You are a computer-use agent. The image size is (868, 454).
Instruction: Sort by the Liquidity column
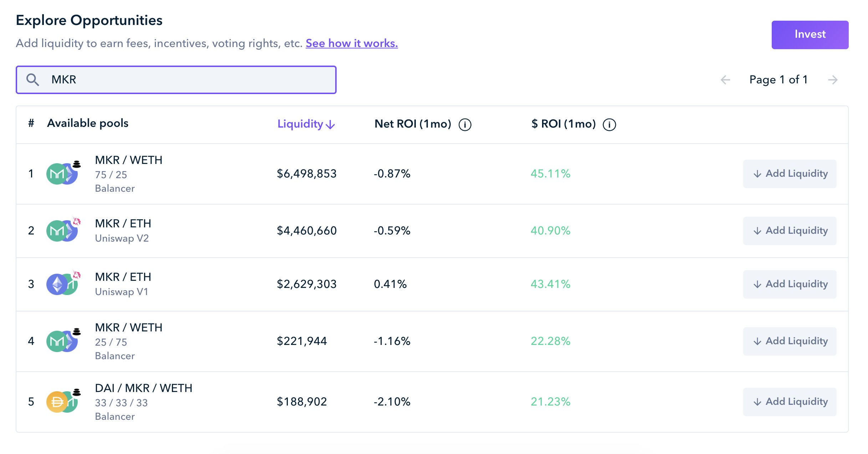(306, 124)
